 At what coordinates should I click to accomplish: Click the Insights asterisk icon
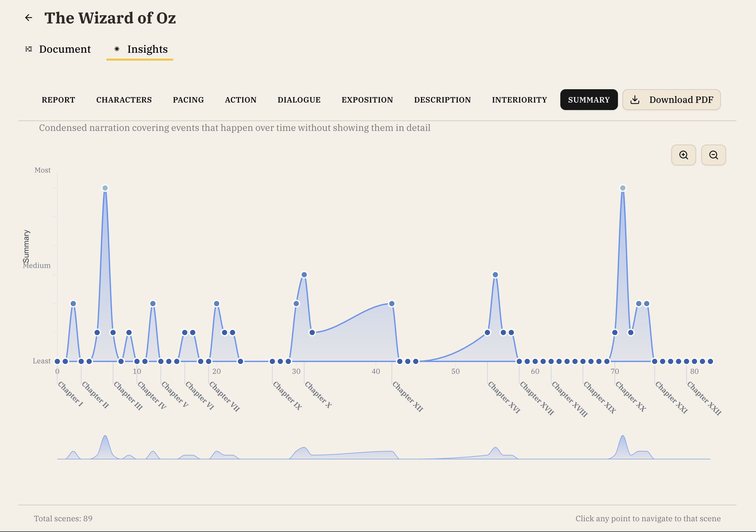117,49
